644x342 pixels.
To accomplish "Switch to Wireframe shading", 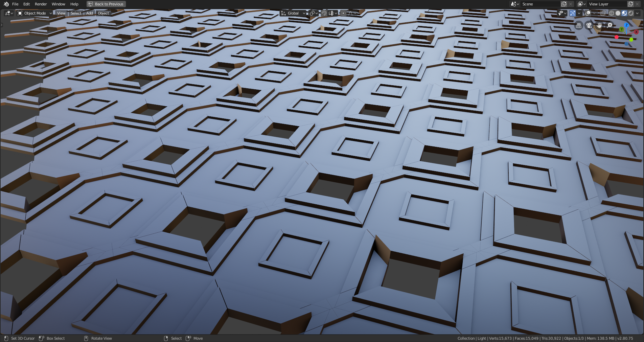I will pyautogui.click(x=612, y=13).
